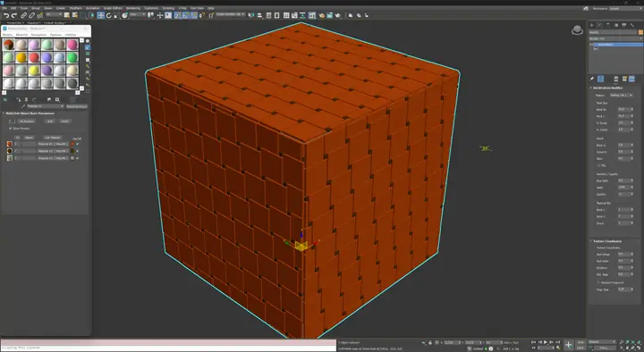This screenshot has height=352, width=644.
Task: Click Remove Modifier from Stack icon
Action: (x=615, y=79)
